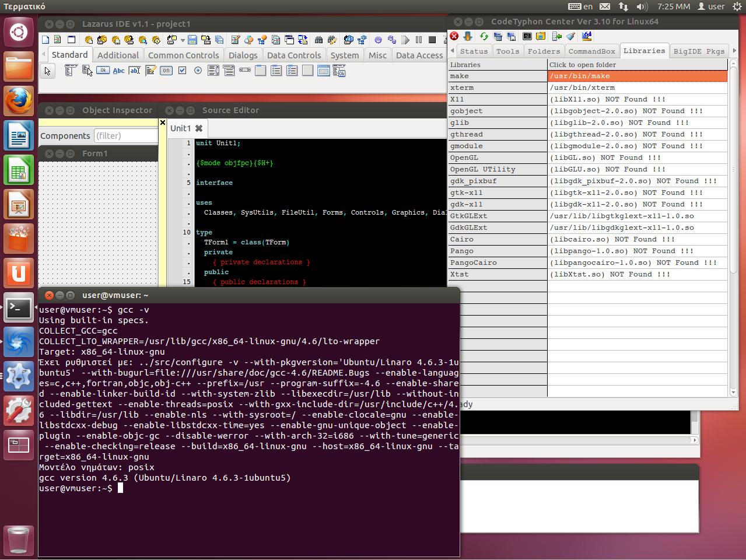Switch to the Dialogs palette tab

pos(243,55)
